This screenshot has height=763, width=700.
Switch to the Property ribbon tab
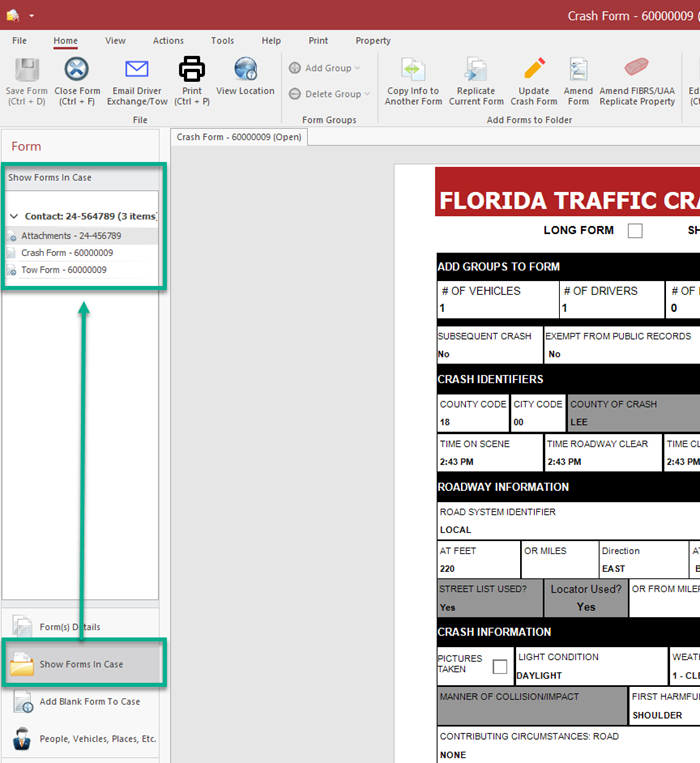pyautogui.click(x=373, y=41)
